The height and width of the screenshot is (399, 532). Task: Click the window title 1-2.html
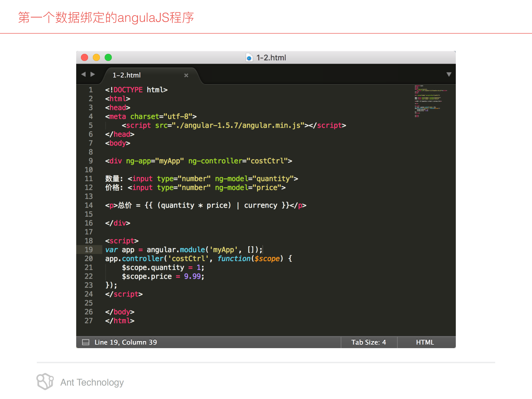coord(271,58)
